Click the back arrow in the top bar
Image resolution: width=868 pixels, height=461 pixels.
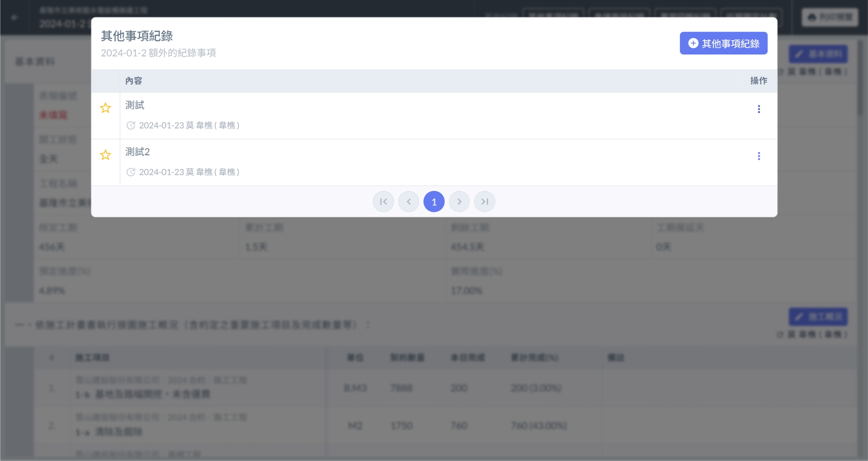coord(14,17)
